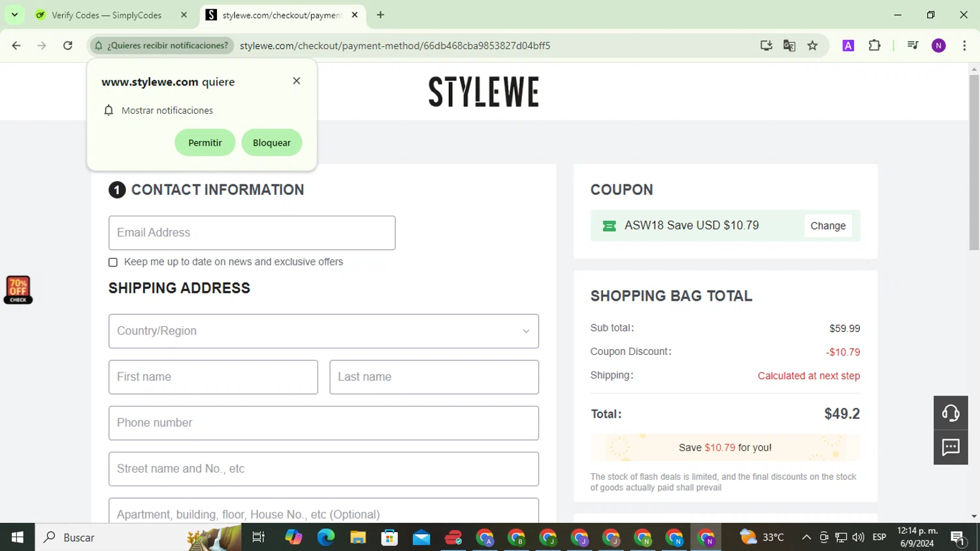Open the purple A extension icon

pos(848,46)
